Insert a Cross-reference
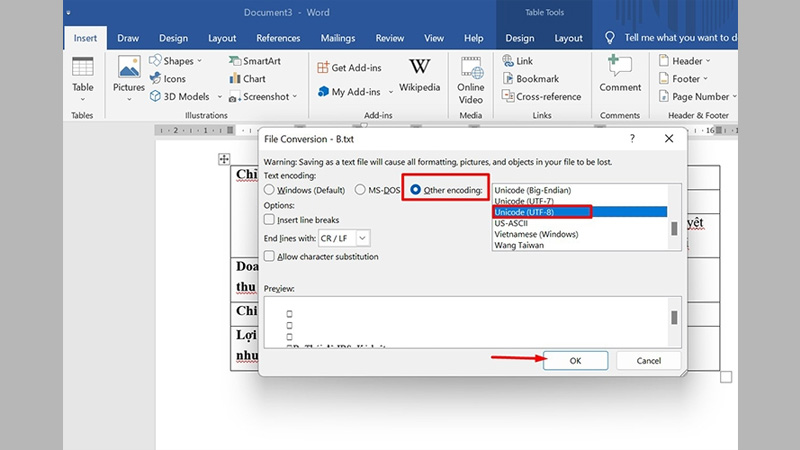 (541, 96)
